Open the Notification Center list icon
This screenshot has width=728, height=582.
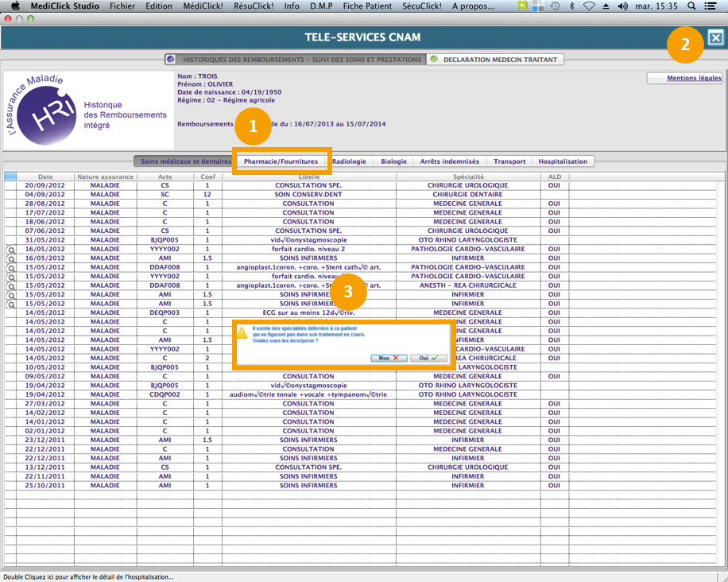coord(710,6)
